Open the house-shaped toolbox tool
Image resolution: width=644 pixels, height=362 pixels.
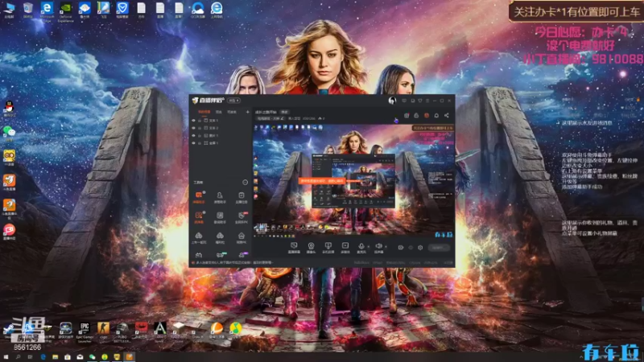241,237
